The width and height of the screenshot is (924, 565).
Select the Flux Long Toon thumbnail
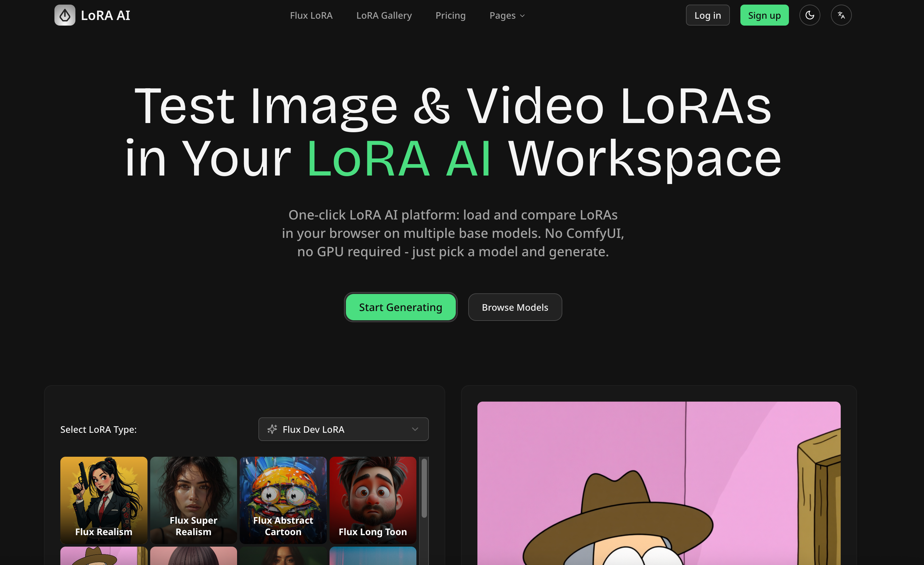point(373,500)
